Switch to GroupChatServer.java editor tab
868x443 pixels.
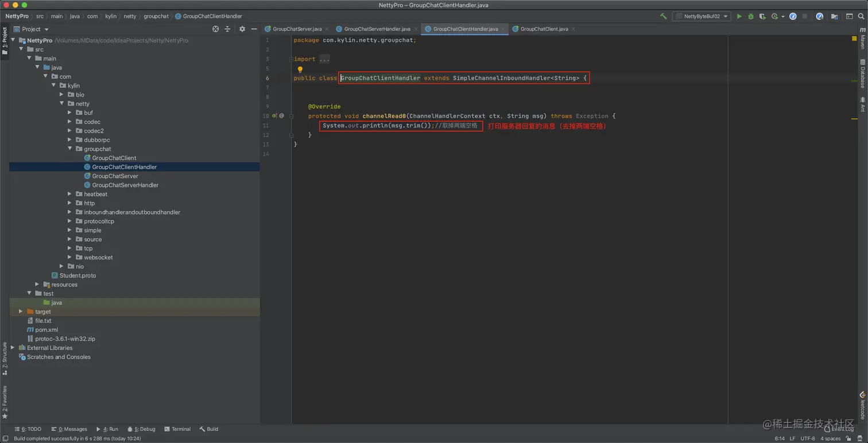[297, 29]
